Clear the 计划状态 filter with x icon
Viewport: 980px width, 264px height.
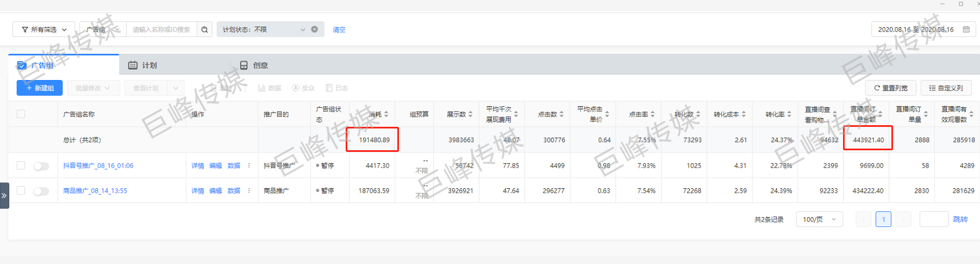click(x=314, y=29)
